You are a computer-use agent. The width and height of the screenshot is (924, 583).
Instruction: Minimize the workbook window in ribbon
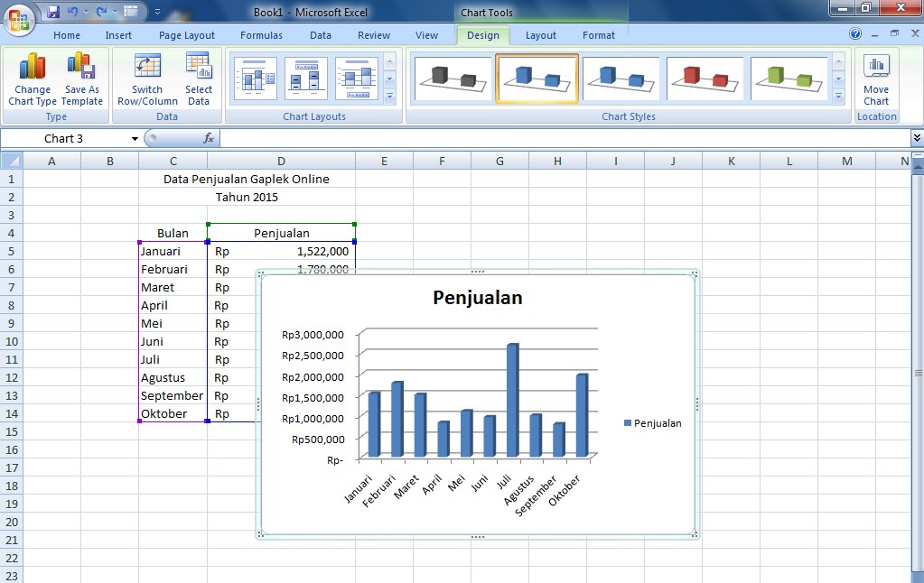pyautogui.click(x=874, y=34)
